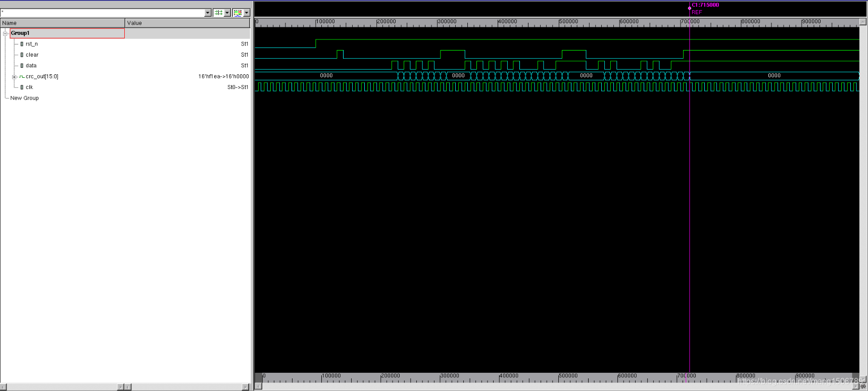Click the C1:715000 cursor marker
This screenshot has height=391, width=868.
click(705, 5)
